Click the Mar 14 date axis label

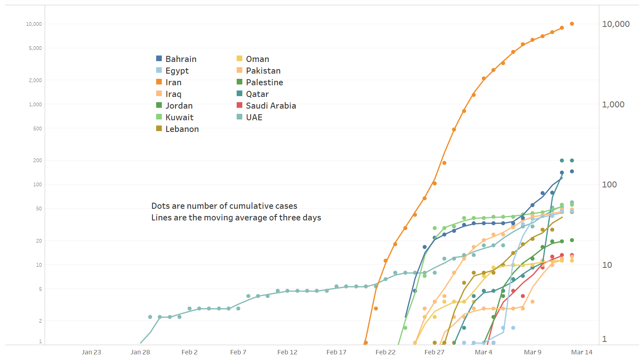click(582, 352)
